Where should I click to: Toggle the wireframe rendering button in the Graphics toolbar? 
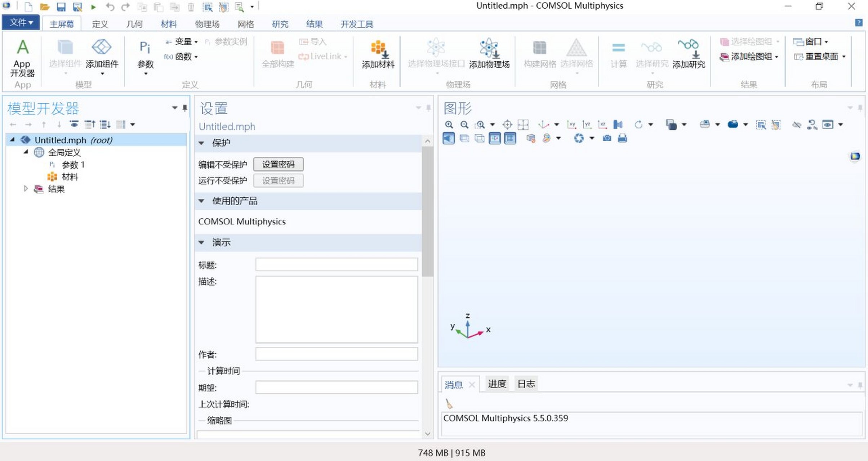coord(479,138)
